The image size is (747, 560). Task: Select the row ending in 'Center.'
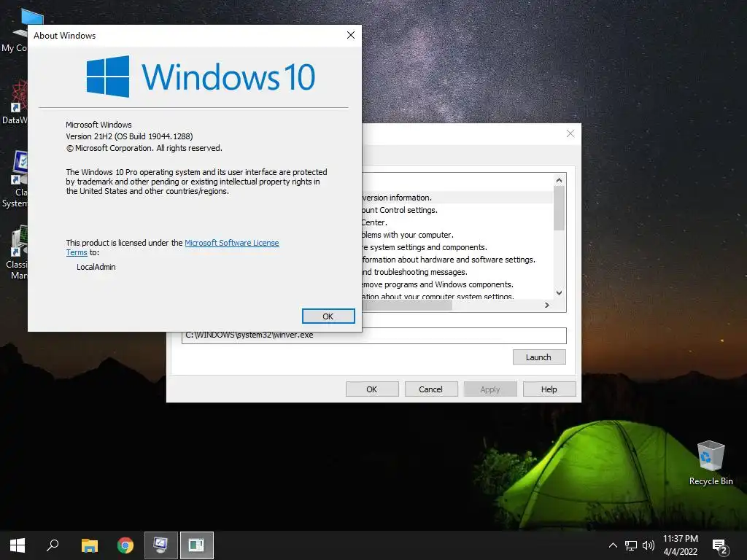pyautogui.click(x=457, y=222)
